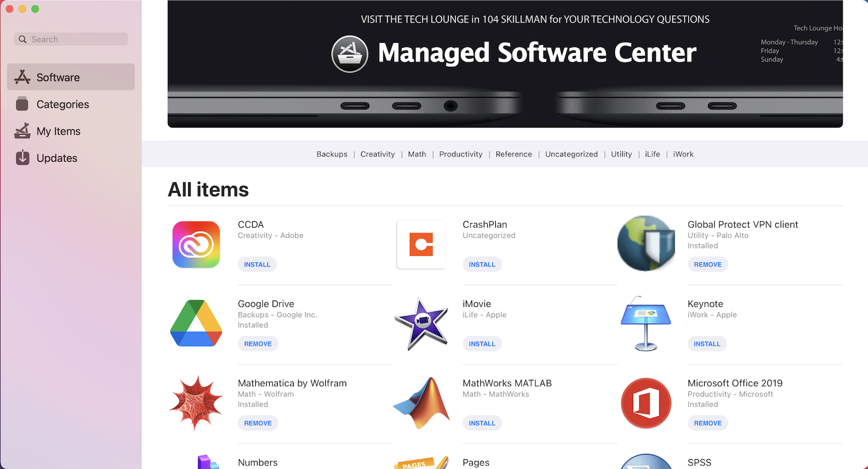Install Keynote

707,344
